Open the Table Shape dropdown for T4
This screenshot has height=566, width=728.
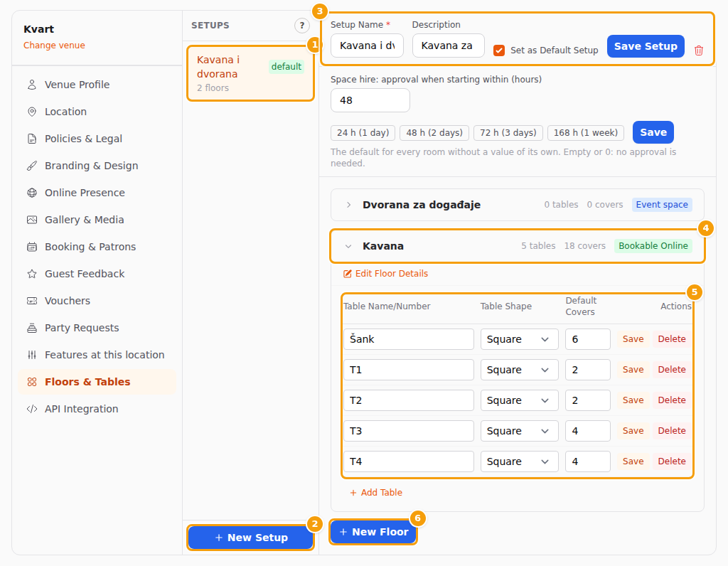pyautogui.click(x=519, y=461)
